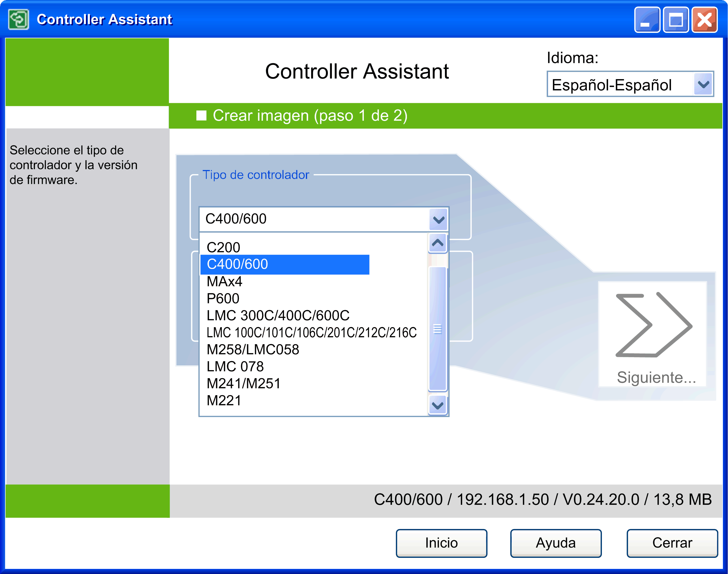Click the white square beside Crear imagen

coord(201,116)
